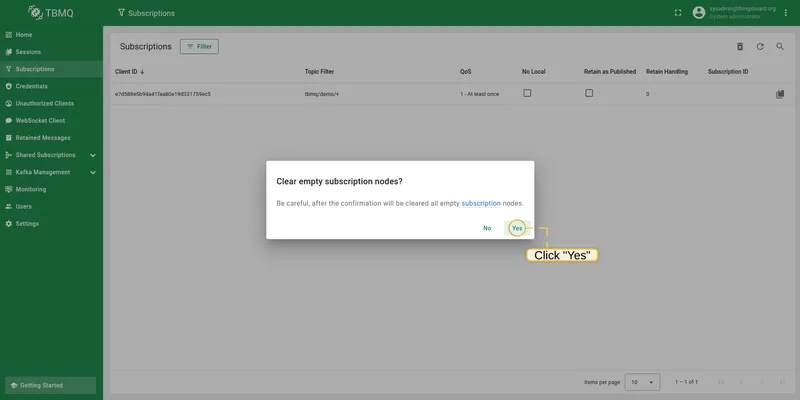Screen dimensions: 800x400
Task: Open the top-right more options menu
Action: tap(786, 13)
